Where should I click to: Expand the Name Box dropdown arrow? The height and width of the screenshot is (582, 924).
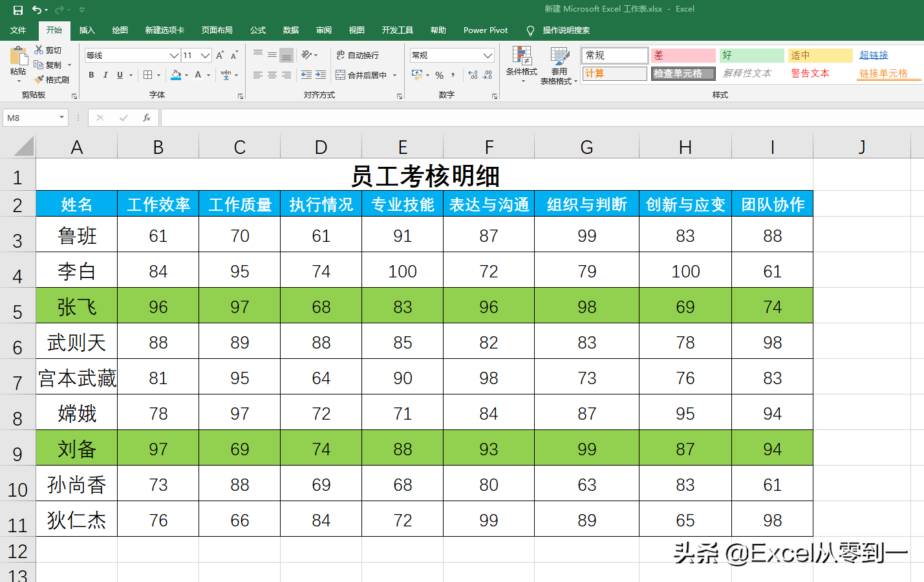[61, 118]
